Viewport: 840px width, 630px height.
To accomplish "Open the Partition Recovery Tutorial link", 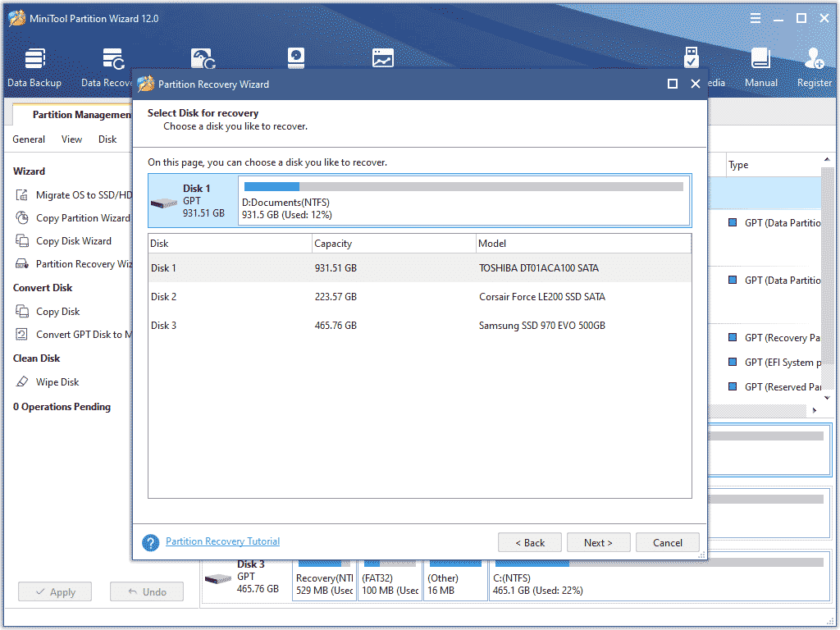I will click(222, 541).
